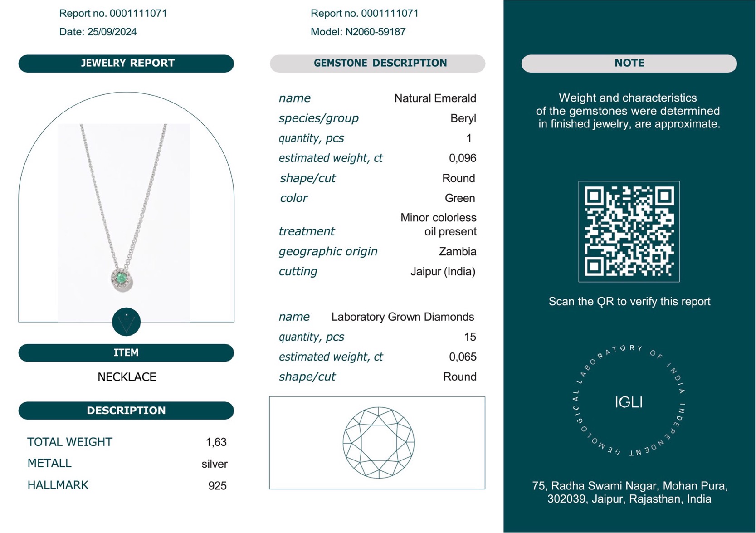Click the 'Minor colorless oil present' treatment value
Image resolution: width=756 pixels, height=533 pixels.
[438, 225]
